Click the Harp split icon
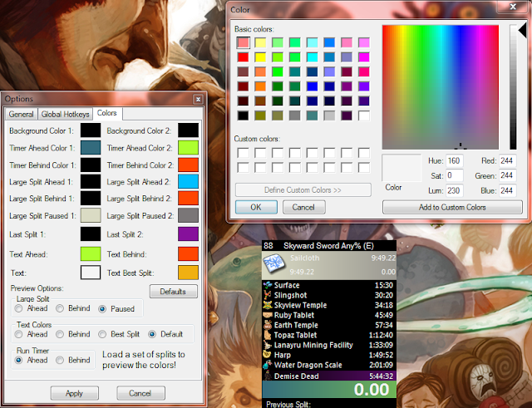The image size is (532, 408). pos(268,355)
